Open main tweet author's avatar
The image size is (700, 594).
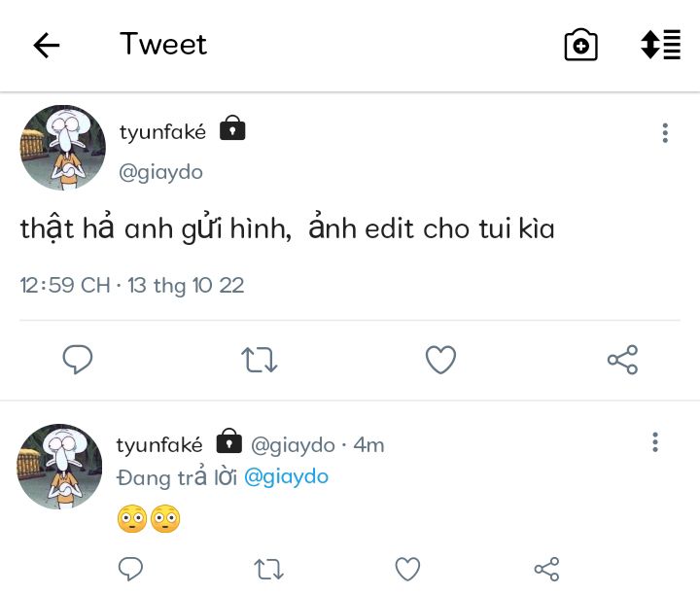(63, 148)
